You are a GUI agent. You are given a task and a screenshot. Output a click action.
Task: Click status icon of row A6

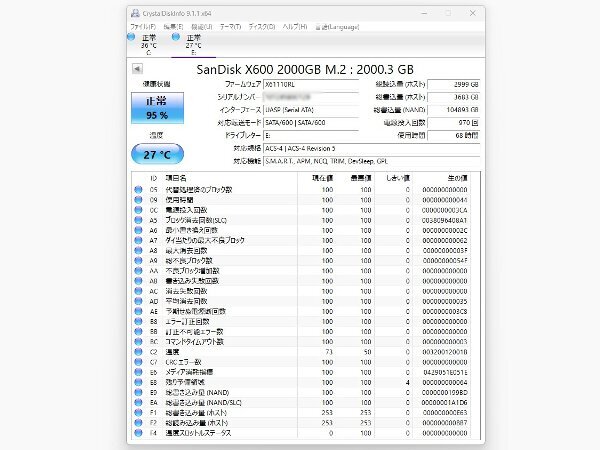pos(138,230)
